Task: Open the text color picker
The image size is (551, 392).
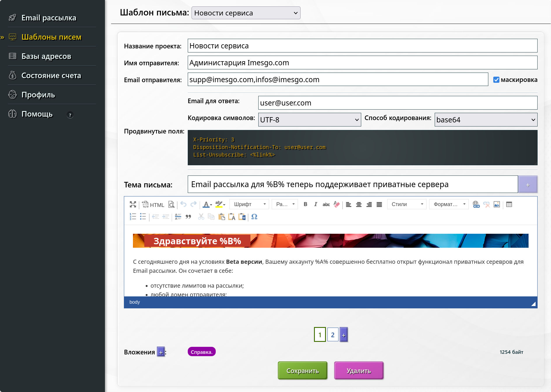Action: click(x=207, y=205)
